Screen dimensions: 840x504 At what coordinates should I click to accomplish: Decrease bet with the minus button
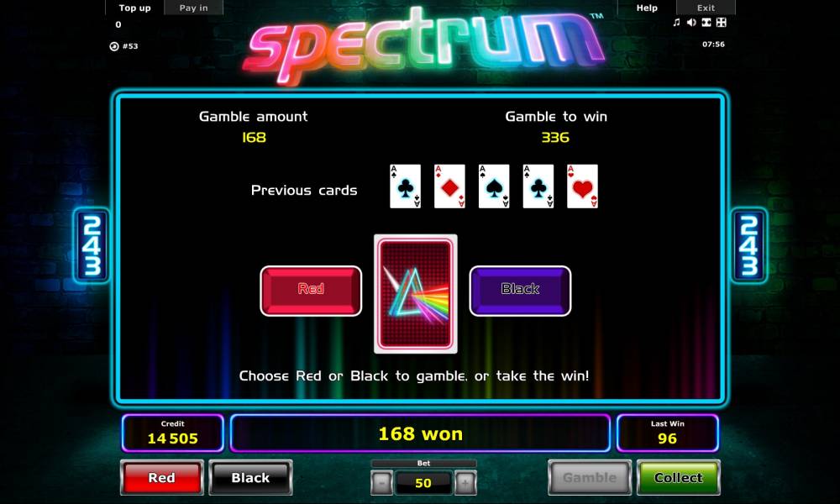click(381, 483)
